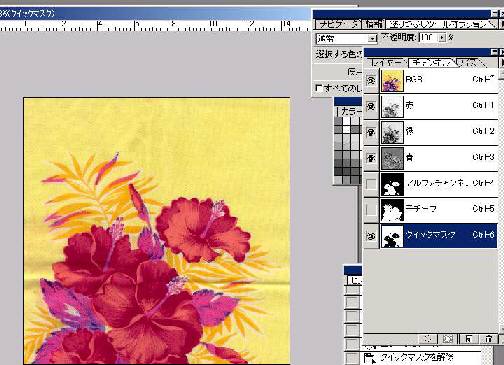Open opacity slider popup arrow
The width and height of the screenshot is (504, 365).
[x=442, y=38]
